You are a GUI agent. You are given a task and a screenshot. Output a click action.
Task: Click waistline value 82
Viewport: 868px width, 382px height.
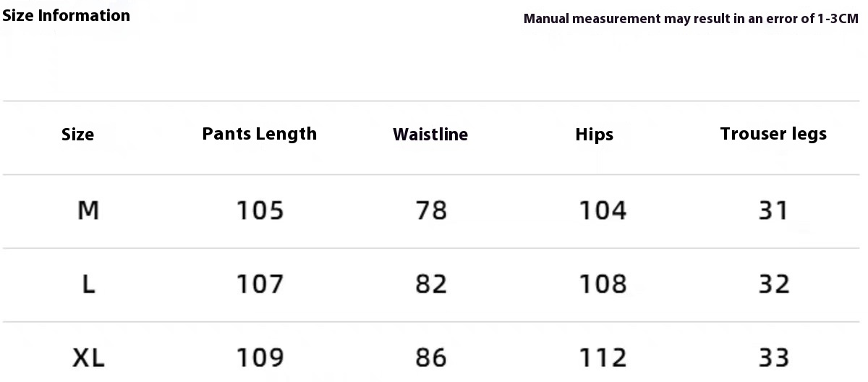tap(431, 284)
